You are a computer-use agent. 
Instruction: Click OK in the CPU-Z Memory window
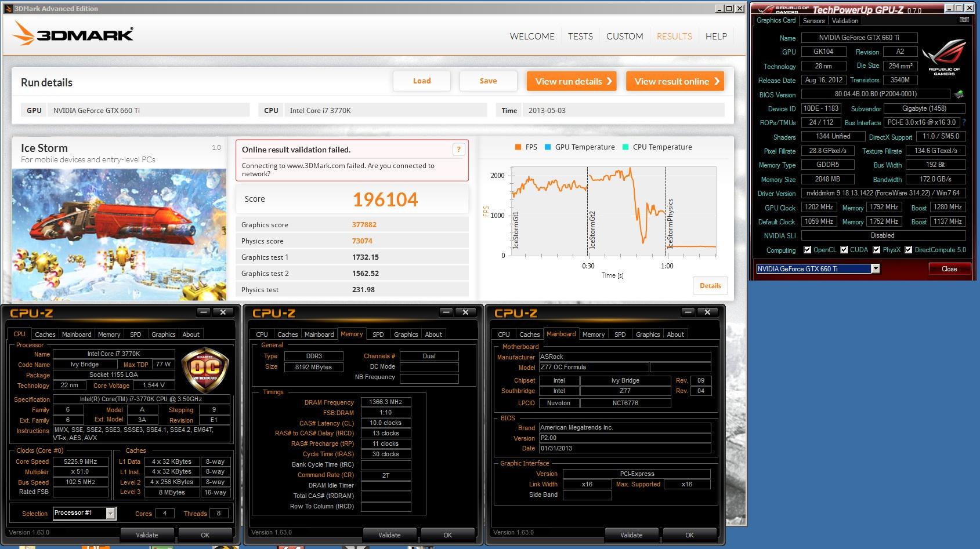447,535
